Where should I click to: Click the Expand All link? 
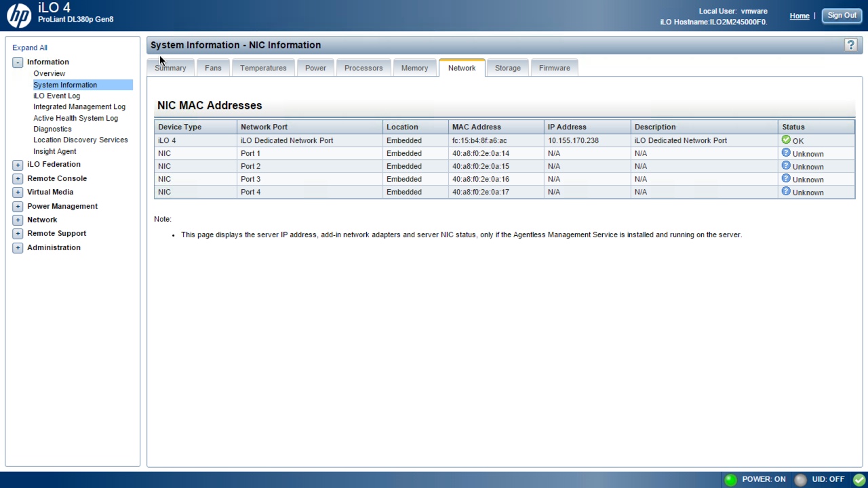click(30, 48)
